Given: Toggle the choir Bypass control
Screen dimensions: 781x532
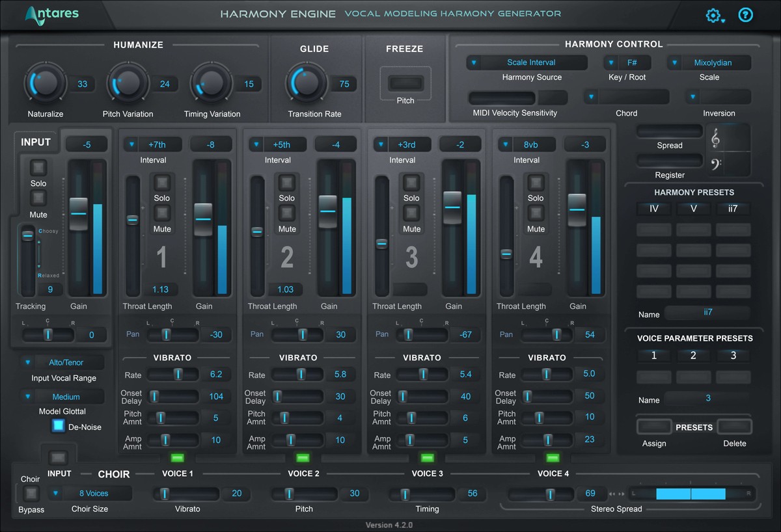Looking at the screenshot, I should (31, 494).
